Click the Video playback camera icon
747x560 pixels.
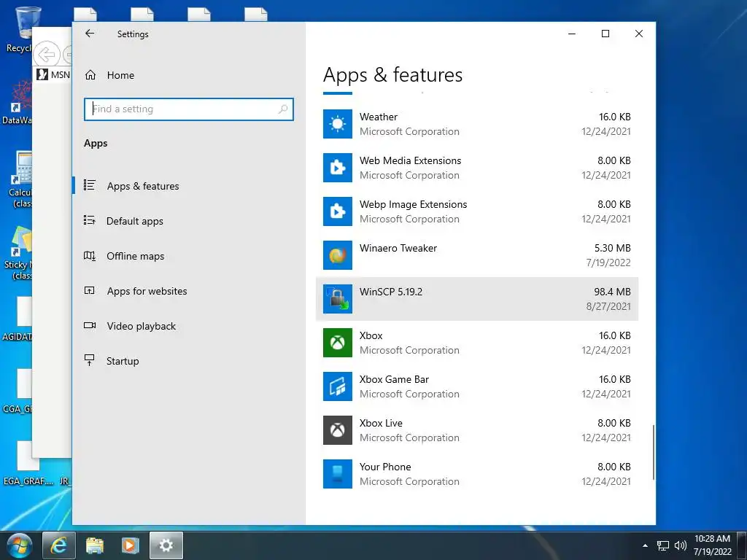(89, 326)
